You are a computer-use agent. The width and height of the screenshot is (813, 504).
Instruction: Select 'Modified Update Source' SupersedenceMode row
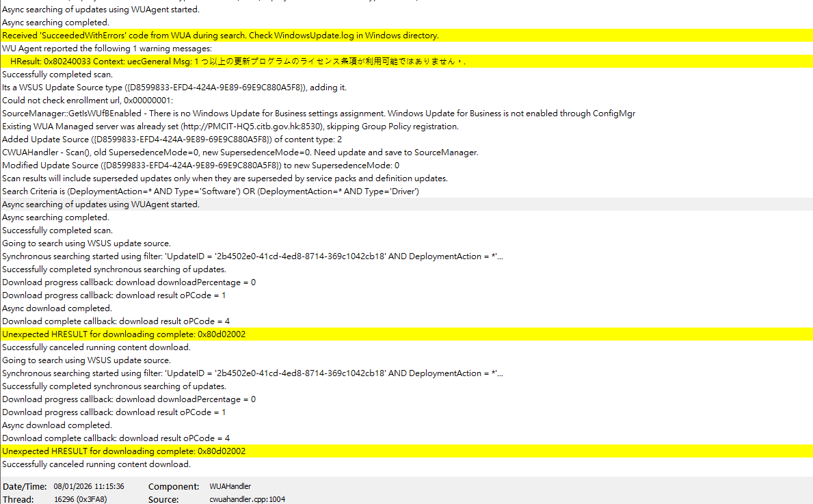point(406,165)
